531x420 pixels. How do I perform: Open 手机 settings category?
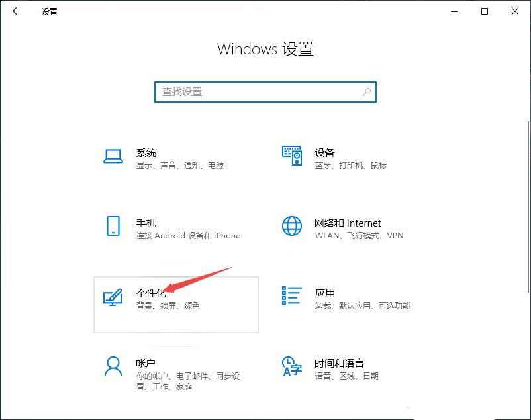coord(146,223)
